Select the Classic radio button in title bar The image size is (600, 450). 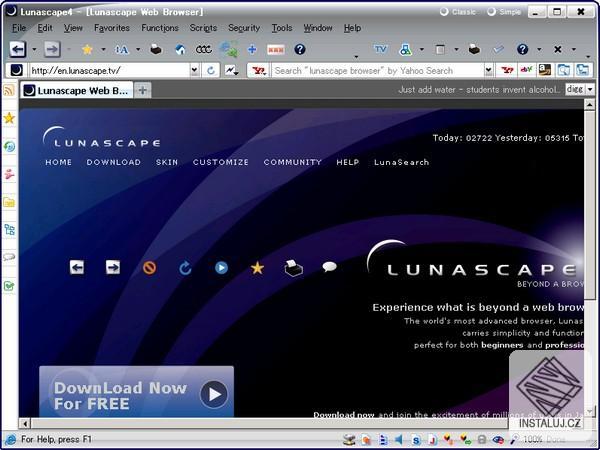point(444,12)
